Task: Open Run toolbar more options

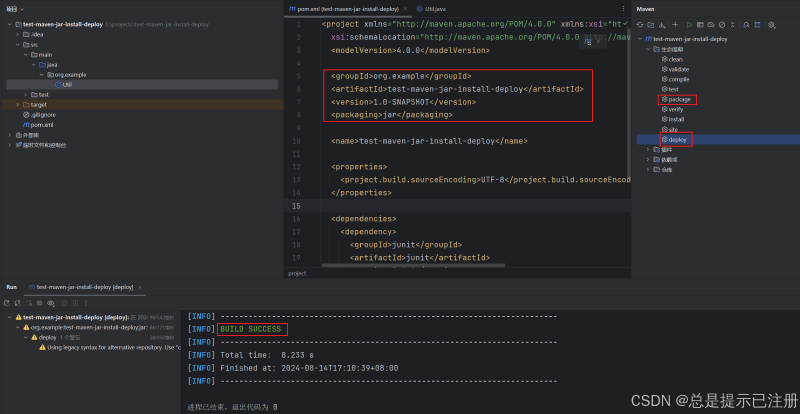Action: coord(86,303)
